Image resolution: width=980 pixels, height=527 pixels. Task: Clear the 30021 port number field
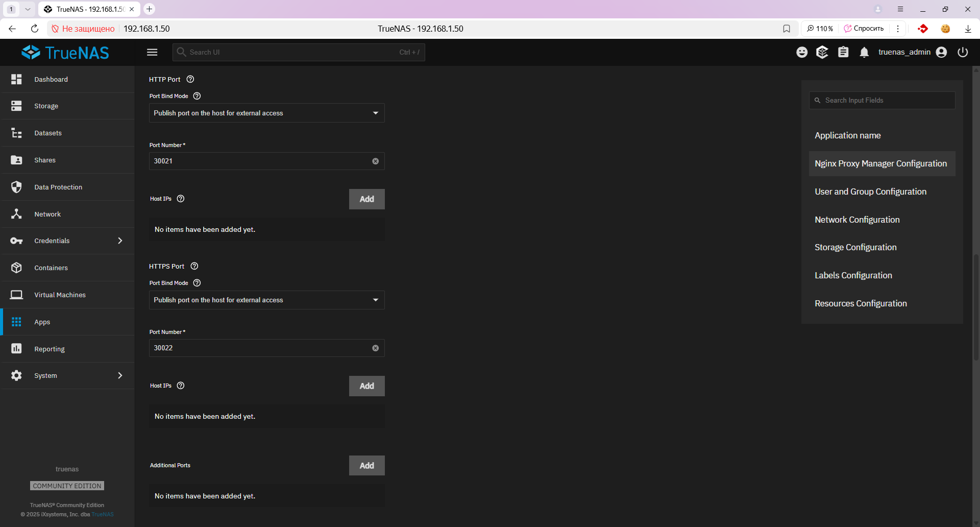[x=375, y=161]
